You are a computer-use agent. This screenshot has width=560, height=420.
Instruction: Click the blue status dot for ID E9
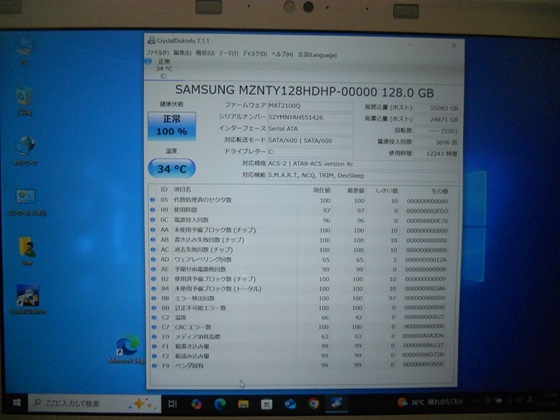tap(154, 336)
